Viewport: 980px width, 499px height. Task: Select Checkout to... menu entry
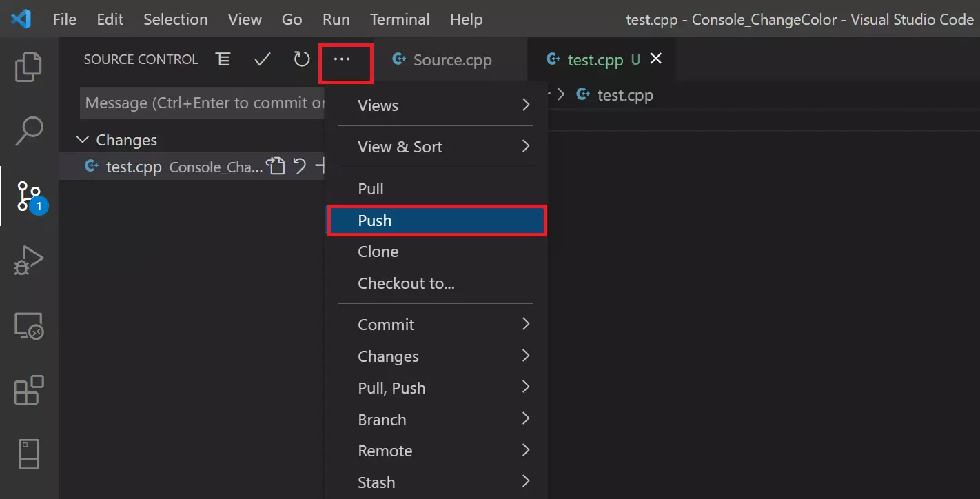coord(436,283)
